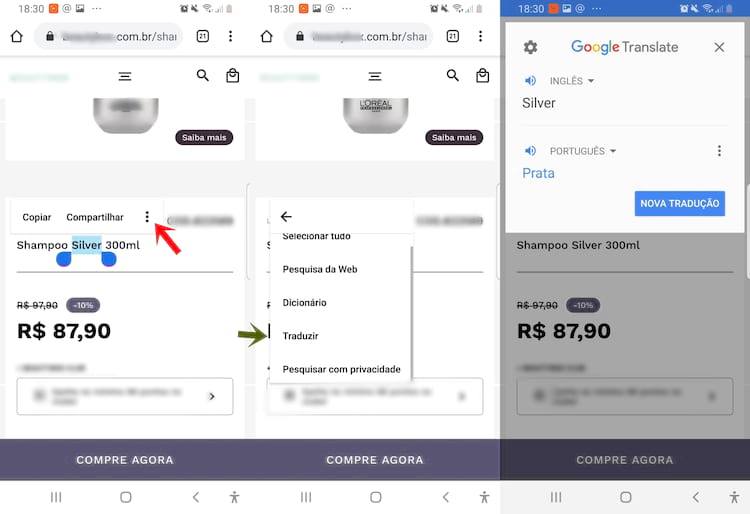Change target language from Português
This screenshot has height=514, width=750.
click(x=583, y=151)
